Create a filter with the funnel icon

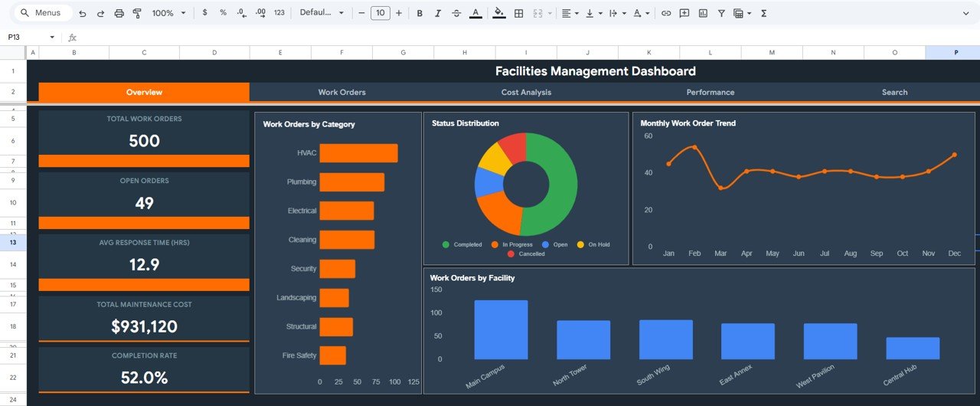pos(721,13)
